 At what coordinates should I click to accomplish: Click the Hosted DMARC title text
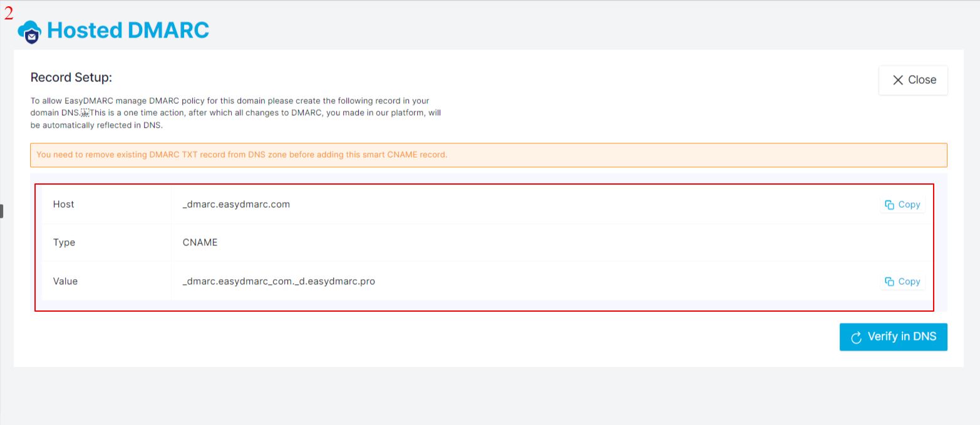click(x=127, y=30)
